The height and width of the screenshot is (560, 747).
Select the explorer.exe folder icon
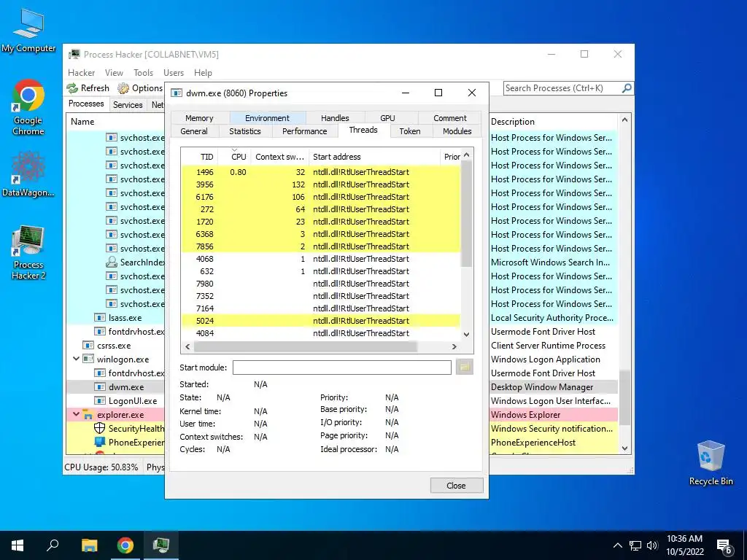pos(88,414)
